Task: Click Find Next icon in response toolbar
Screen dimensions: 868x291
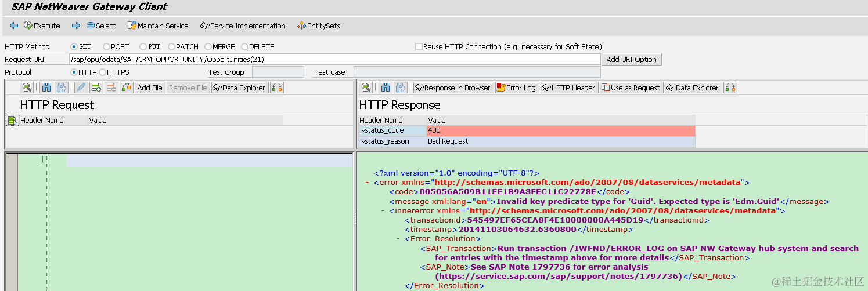Action: coord(400,88)
